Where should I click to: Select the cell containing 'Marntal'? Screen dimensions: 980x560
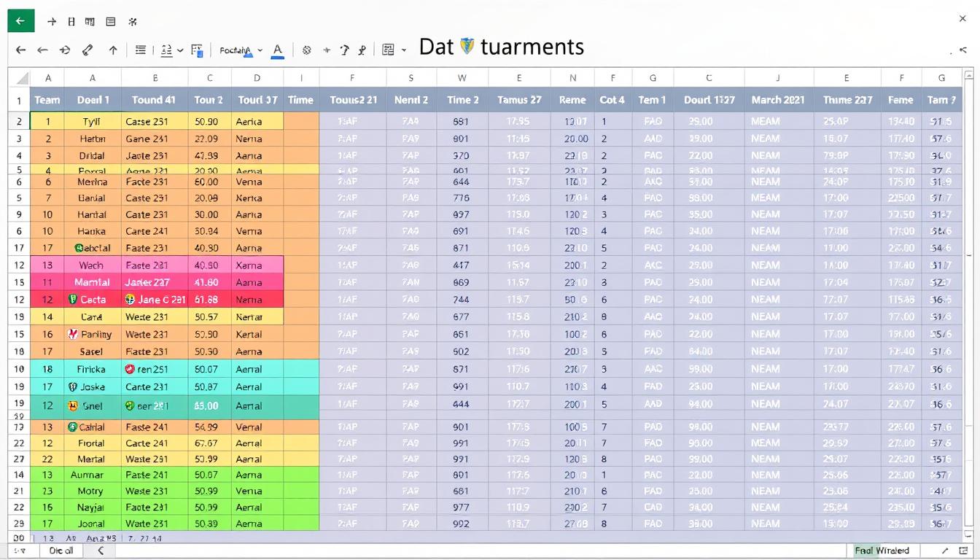[x=93, y=282]
